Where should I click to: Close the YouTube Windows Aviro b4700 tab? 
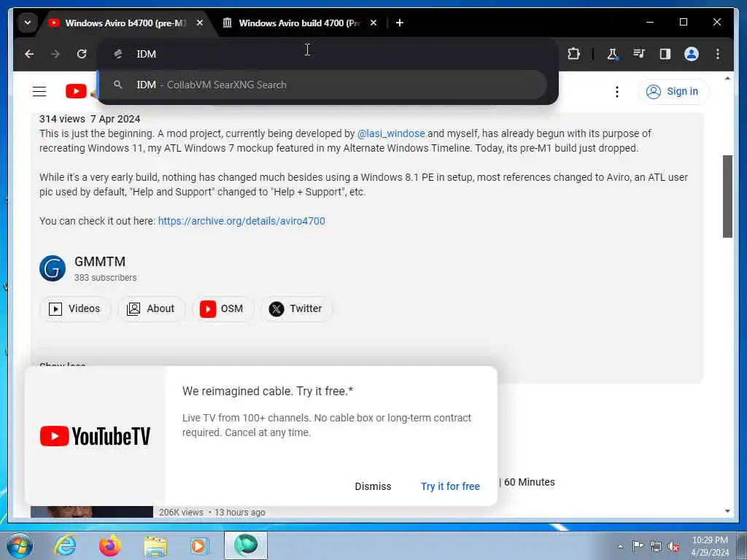[200, 23]
